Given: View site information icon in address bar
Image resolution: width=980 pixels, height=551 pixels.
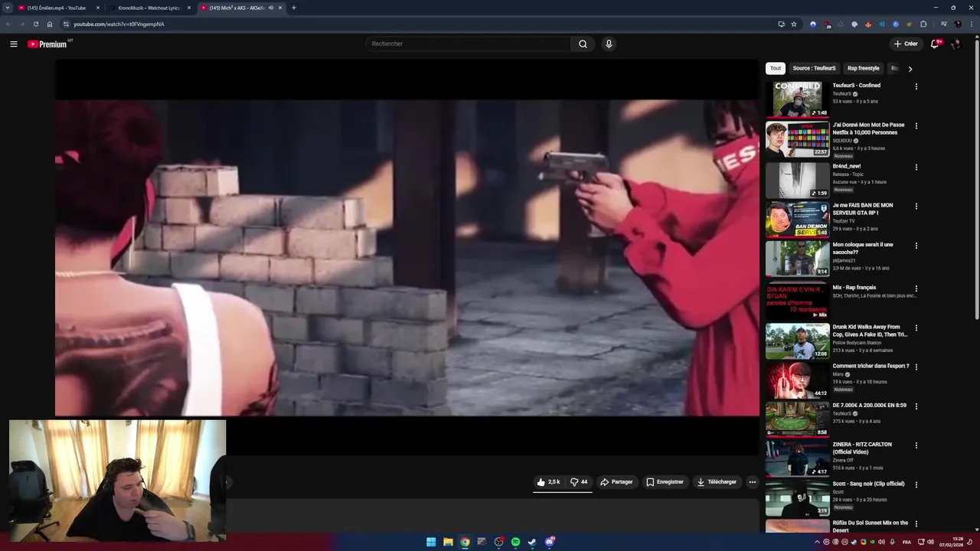Looking at the screenshot, I should tap(66, 24).
